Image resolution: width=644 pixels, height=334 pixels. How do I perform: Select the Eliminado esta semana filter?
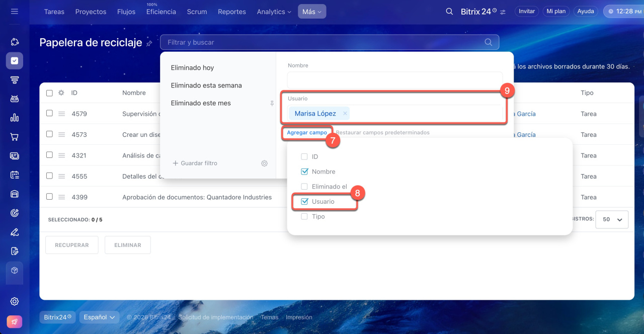pos(206,86)
